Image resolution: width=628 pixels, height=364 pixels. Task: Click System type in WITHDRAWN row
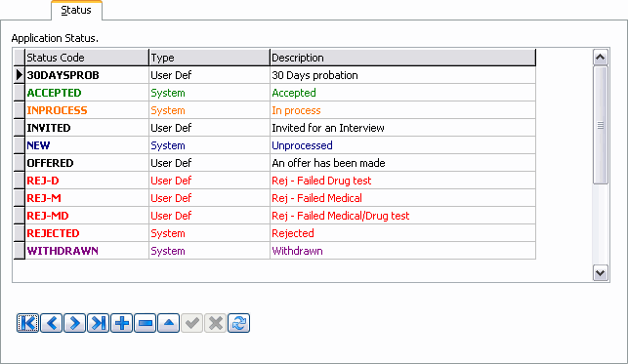[209, 251]
